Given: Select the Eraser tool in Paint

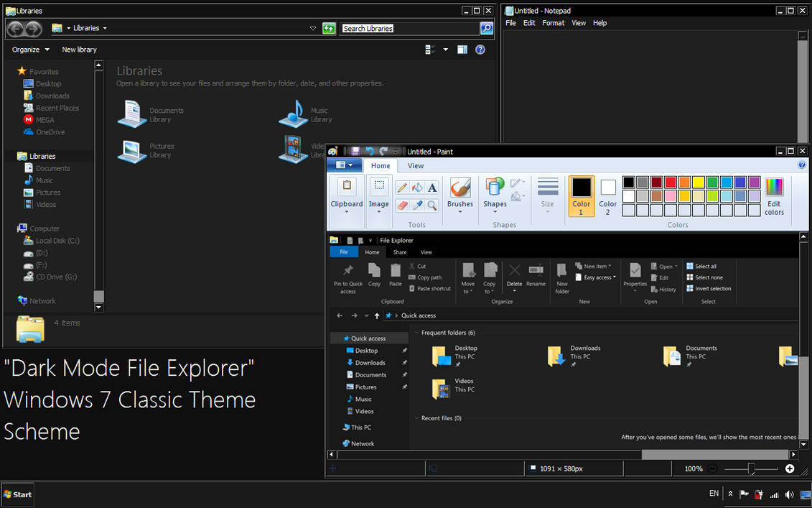Looking at the screenshot, I should [402, 205].
